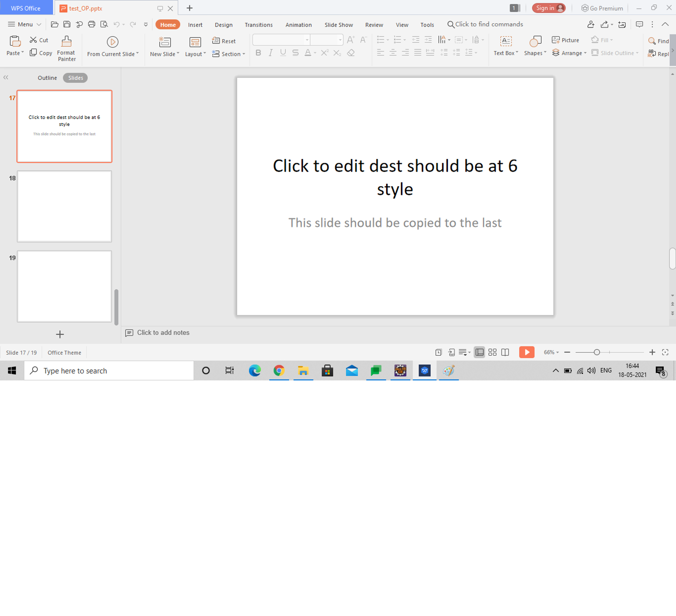Screen dimensions: 676x616
Task: Click the Open folder icon in quick toolbar
Action: (x=54, y=24)
